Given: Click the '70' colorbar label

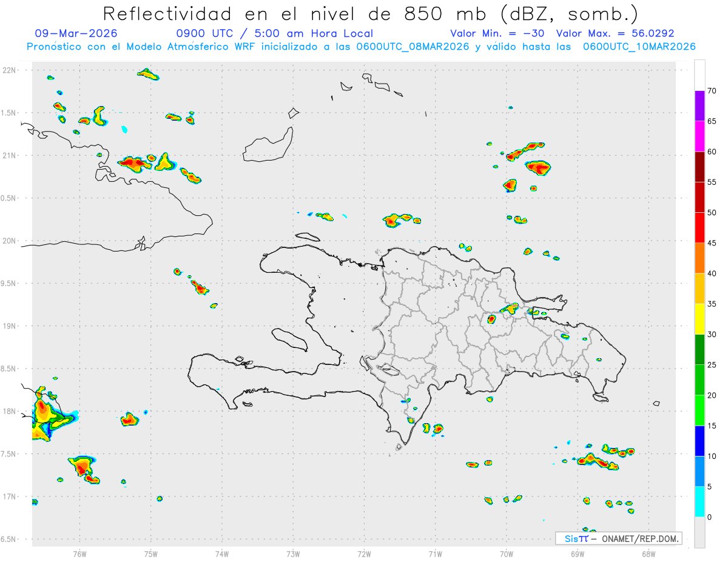Looking at the screenshot, I should (x=712, y=91).
